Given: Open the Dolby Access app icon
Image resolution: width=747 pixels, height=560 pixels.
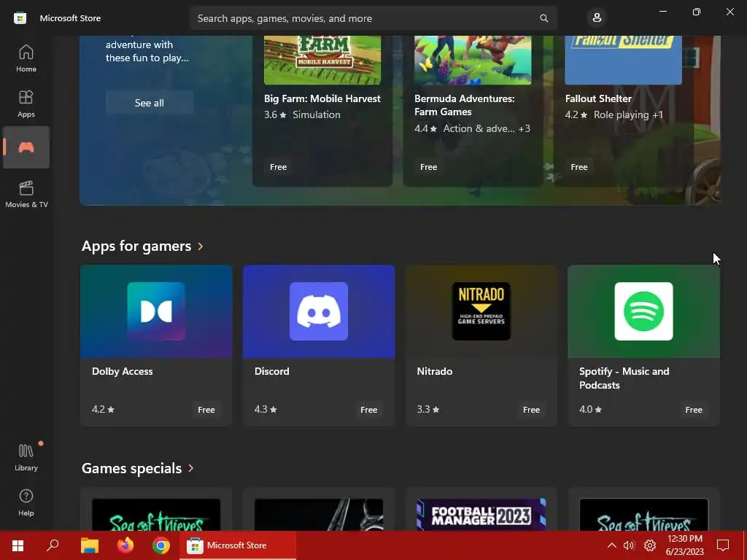Looking at the screenshot, I should click(x=156, y=311).
